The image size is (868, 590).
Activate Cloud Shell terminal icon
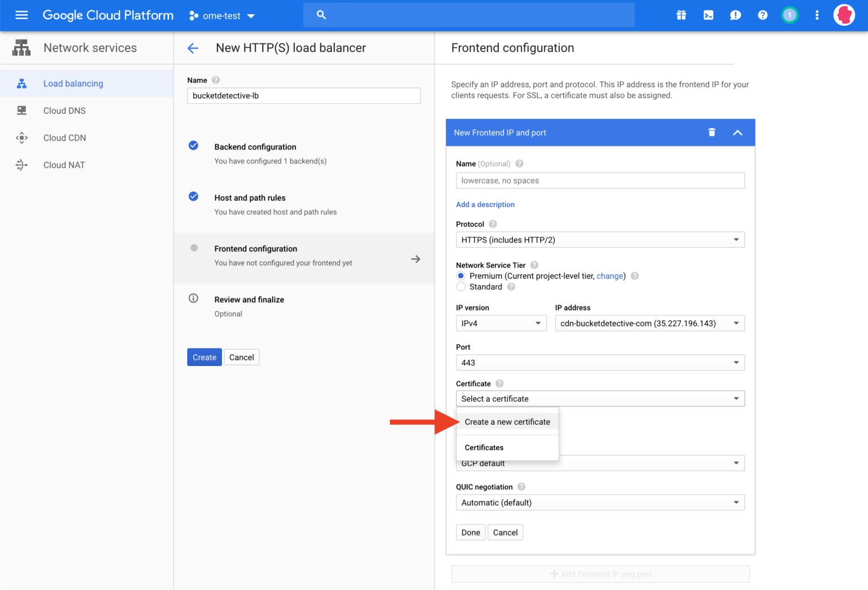[x=708, y=15]
